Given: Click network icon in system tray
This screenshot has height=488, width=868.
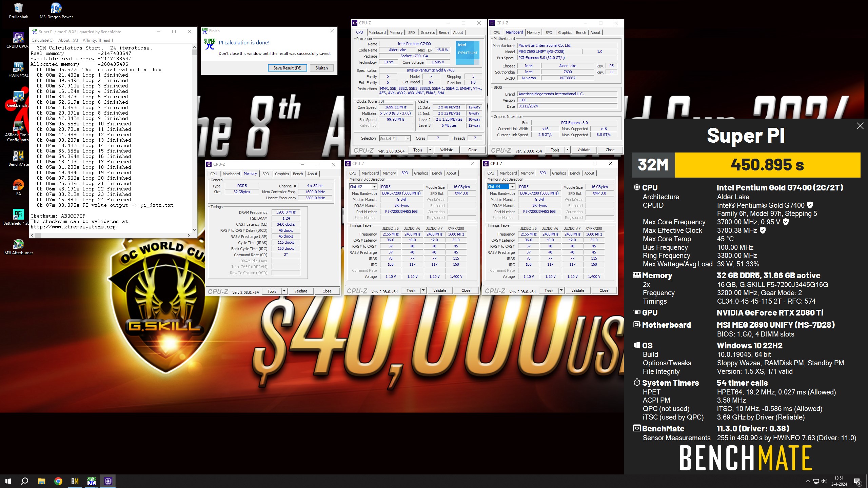Looking at the screenshot, I should pyautogui.click(x=816, y=481).
